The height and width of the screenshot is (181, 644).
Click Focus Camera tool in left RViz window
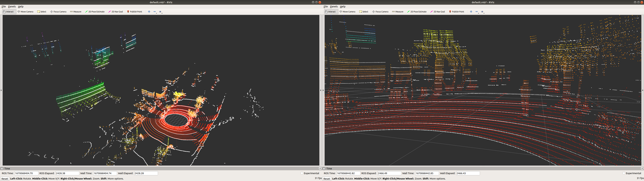point(58,12)
